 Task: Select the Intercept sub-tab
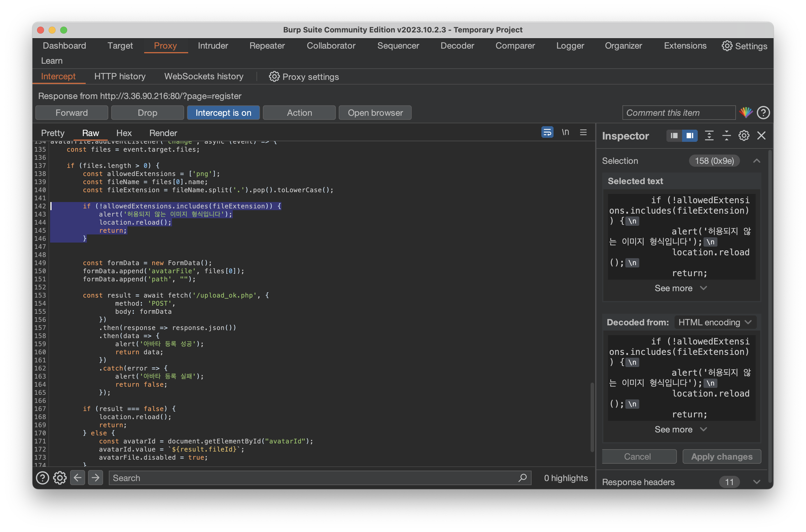pos(58,76)
